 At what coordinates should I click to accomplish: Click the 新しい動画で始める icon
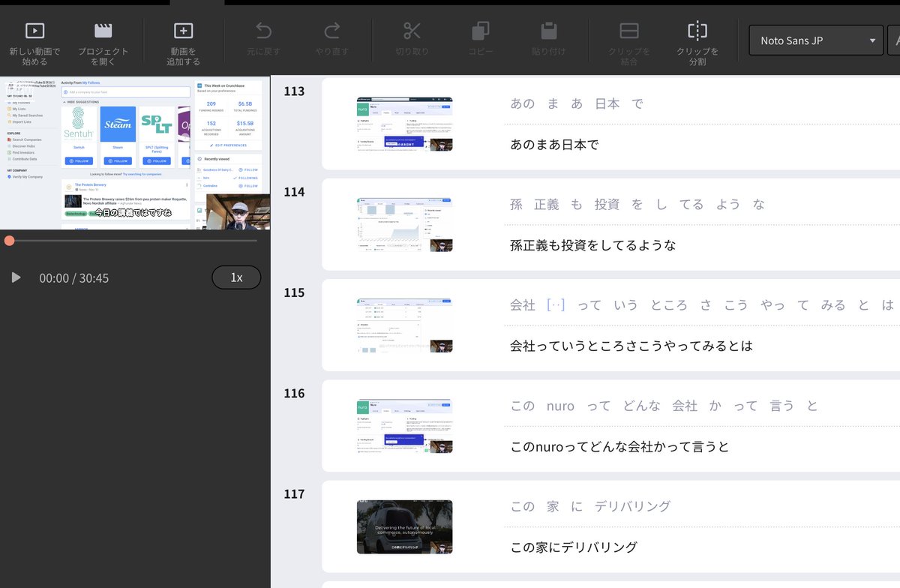[x=34, y=31]
